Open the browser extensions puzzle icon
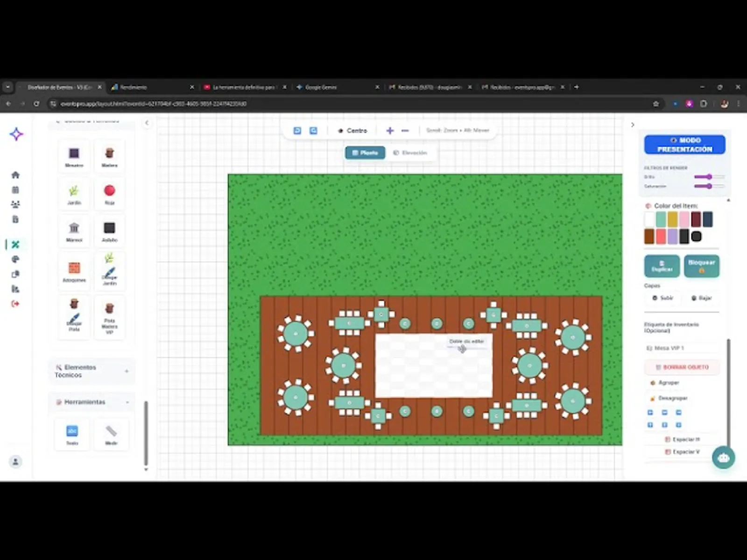This screenshot has height=560, width=747. point(704,104)
